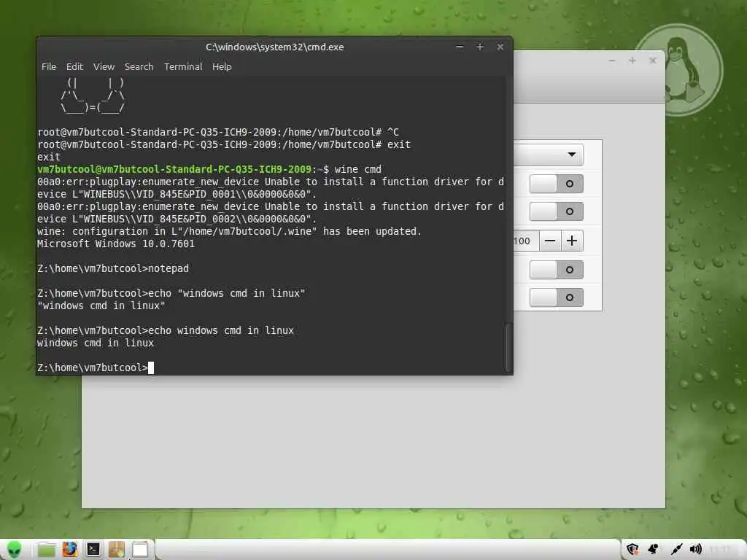Viewport: 747px width, 560px height.
Task: Decrease the 100 value with minus button
Action: tap(550, 241)
